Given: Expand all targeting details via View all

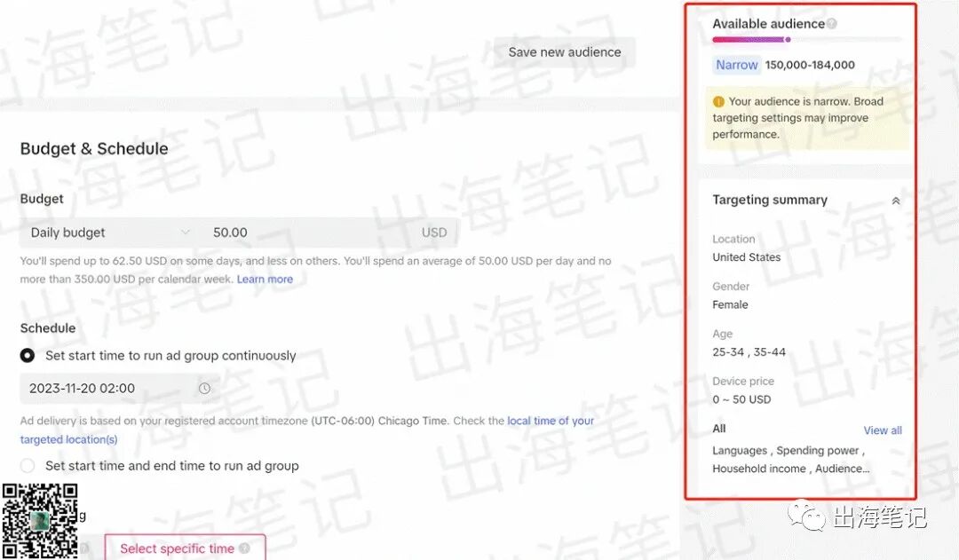Looking at the screenshot, I should [882, 430].
